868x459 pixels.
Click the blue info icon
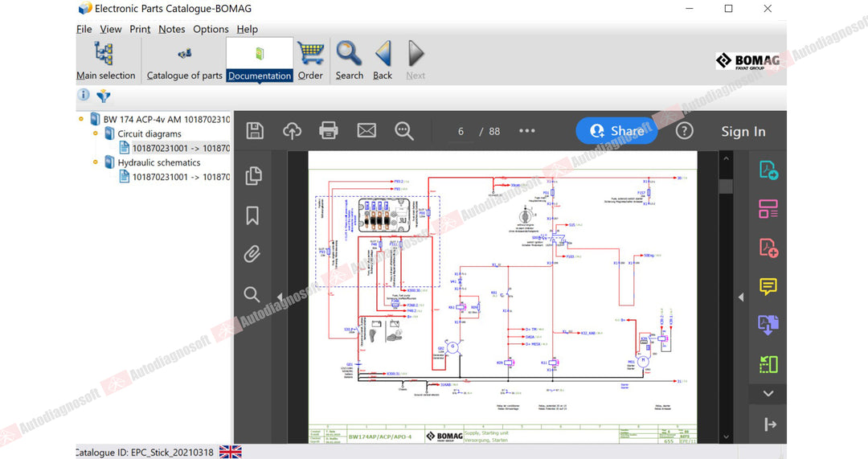(x=84, y=95)
